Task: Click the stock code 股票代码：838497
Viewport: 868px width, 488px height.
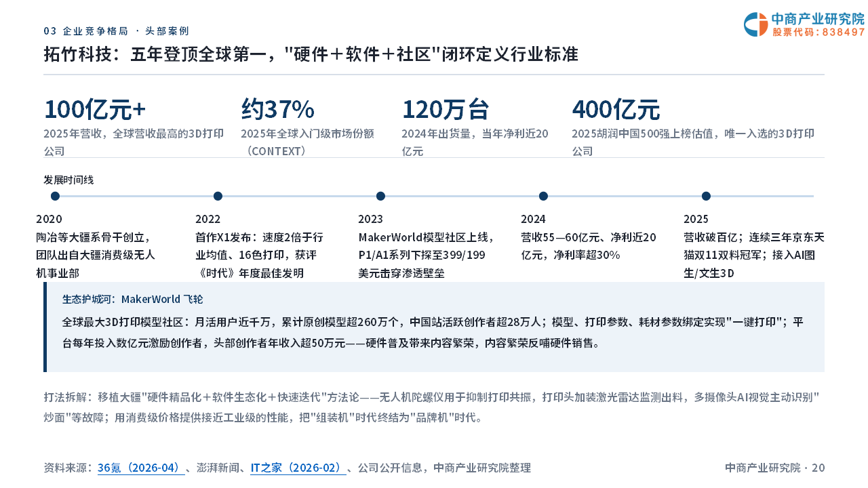Action: (818, 32)
